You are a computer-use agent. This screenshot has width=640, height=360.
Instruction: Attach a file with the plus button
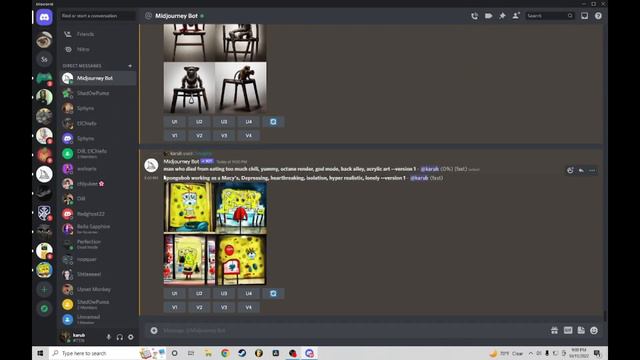154,331
